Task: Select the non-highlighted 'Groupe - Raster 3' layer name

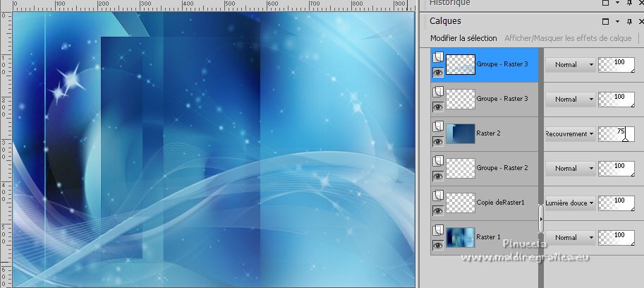Action: [x=502, y=99]
